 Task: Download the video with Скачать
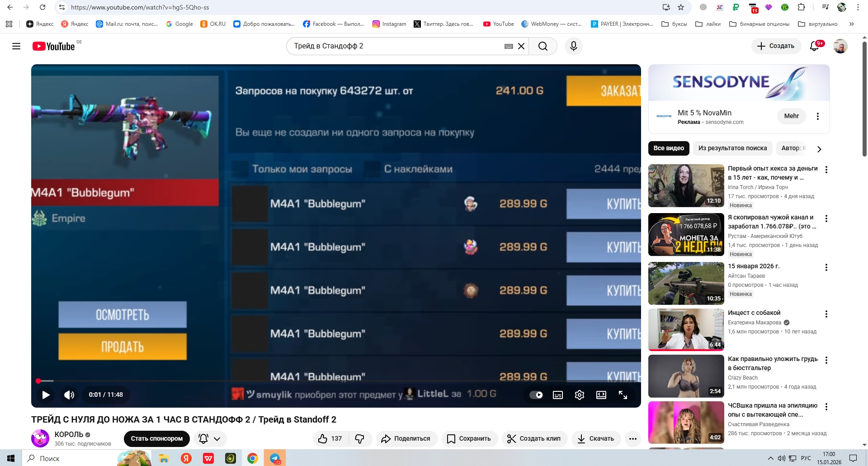(596, 438)
